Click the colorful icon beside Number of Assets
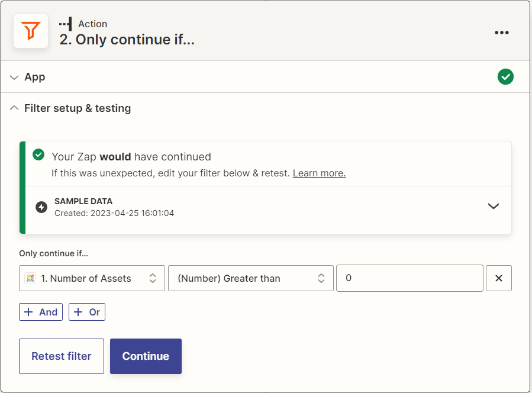 click(x=30, y=278)
